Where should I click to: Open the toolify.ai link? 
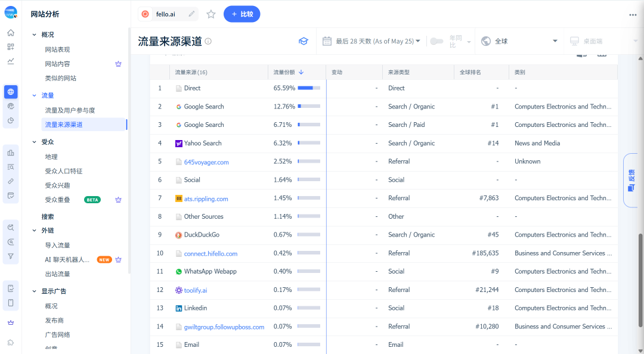[196, 290]
